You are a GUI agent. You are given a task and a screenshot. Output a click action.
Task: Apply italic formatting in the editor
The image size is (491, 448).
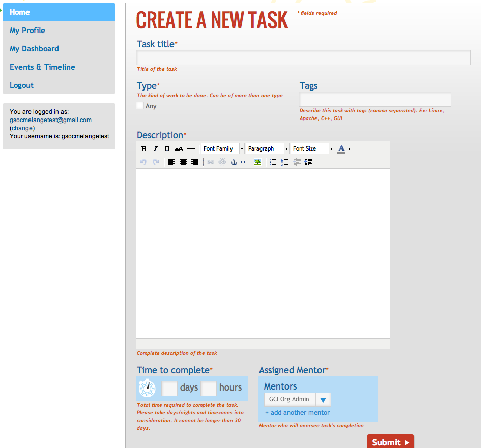(155, 149)
